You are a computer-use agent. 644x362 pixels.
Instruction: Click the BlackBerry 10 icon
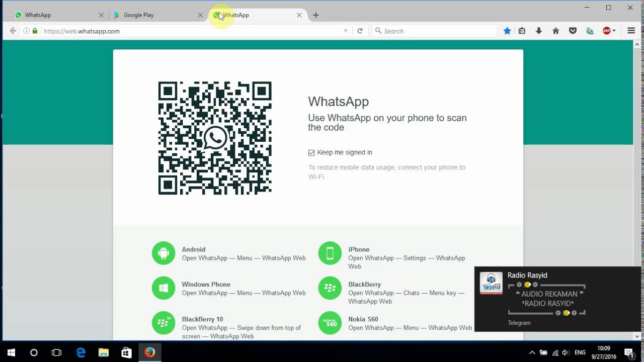pyautogui.click(x=164, y=323)
